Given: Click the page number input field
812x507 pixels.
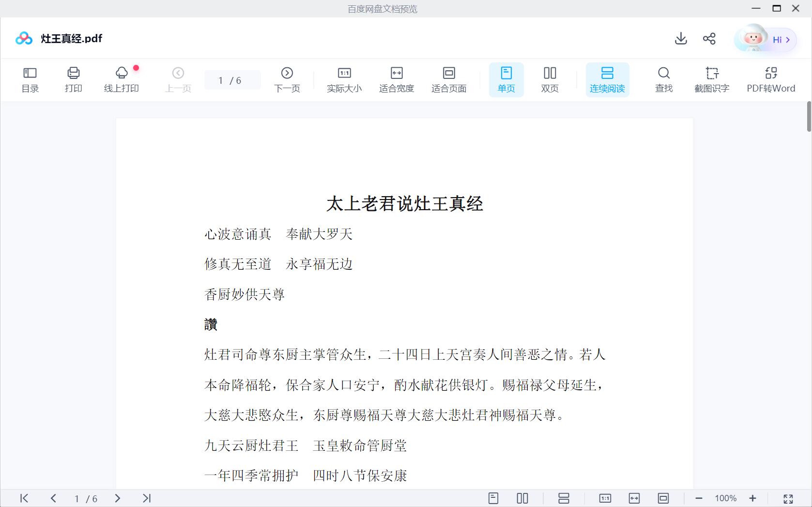Looking at the screenshot, I should pos(222,80).
